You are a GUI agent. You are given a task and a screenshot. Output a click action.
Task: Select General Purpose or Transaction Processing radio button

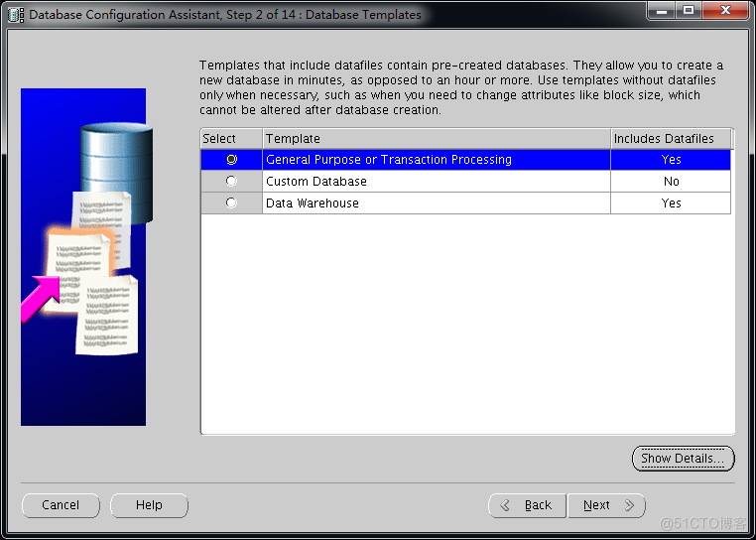231,159
